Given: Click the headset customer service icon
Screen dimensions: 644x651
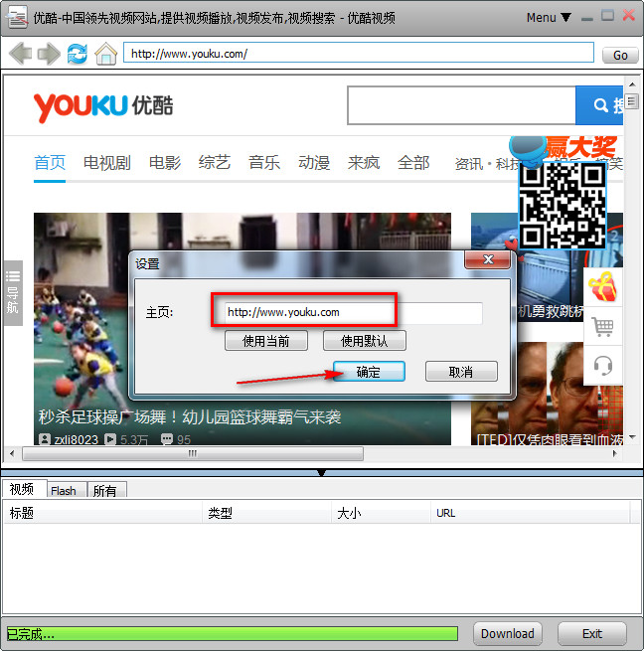Looking at the screenshot, I should click(602, 365).
